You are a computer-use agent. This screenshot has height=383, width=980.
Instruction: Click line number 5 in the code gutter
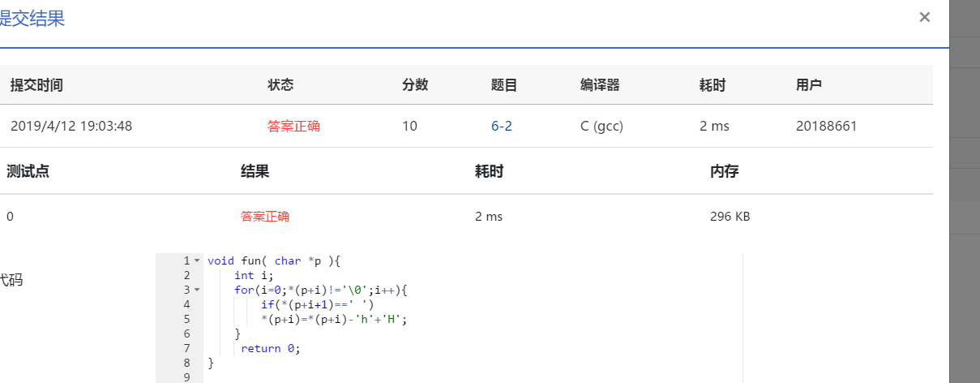point(186,319)
